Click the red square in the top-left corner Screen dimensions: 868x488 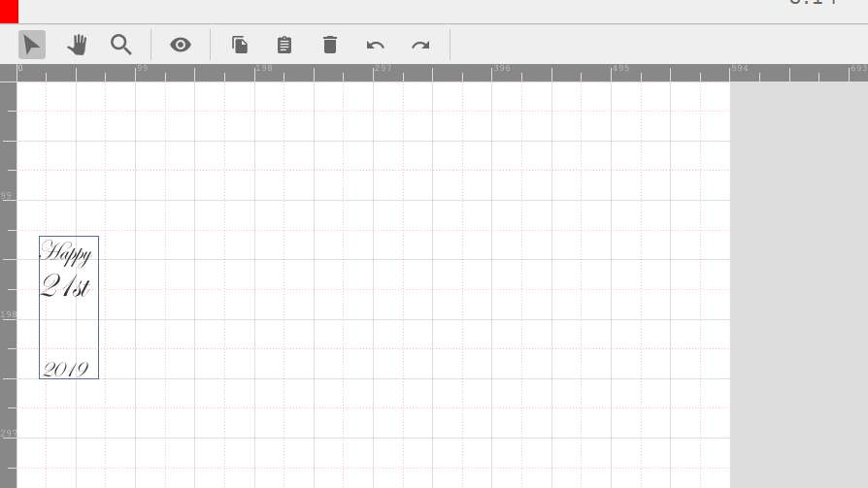(x=9, y=11)
